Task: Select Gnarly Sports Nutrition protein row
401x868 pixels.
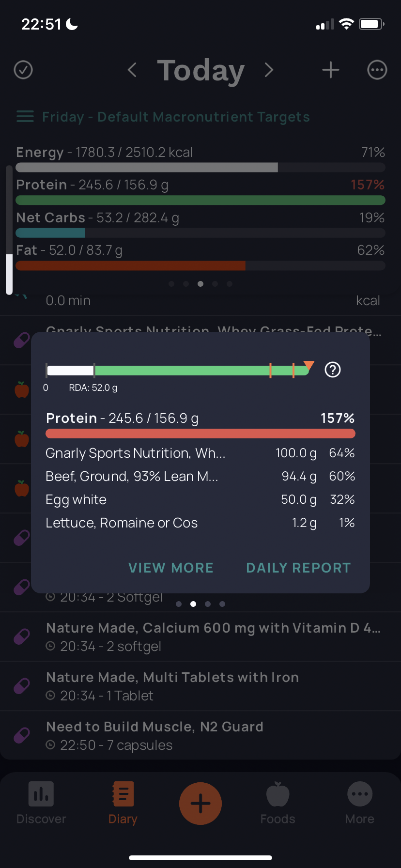Action: [x=200, y=453]
